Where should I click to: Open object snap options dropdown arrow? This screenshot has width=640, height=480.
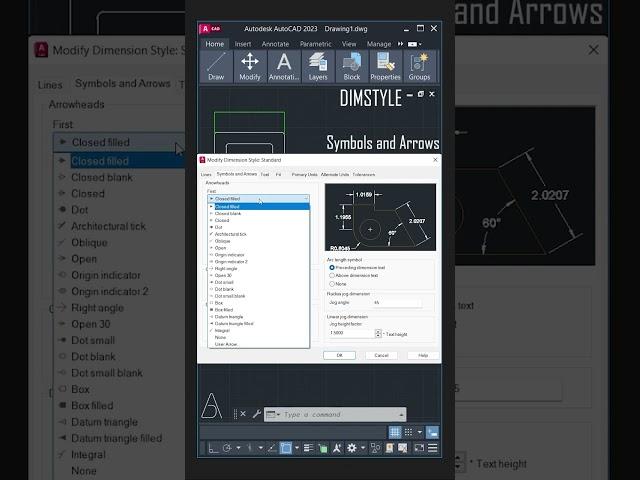[x=297, y=448]
